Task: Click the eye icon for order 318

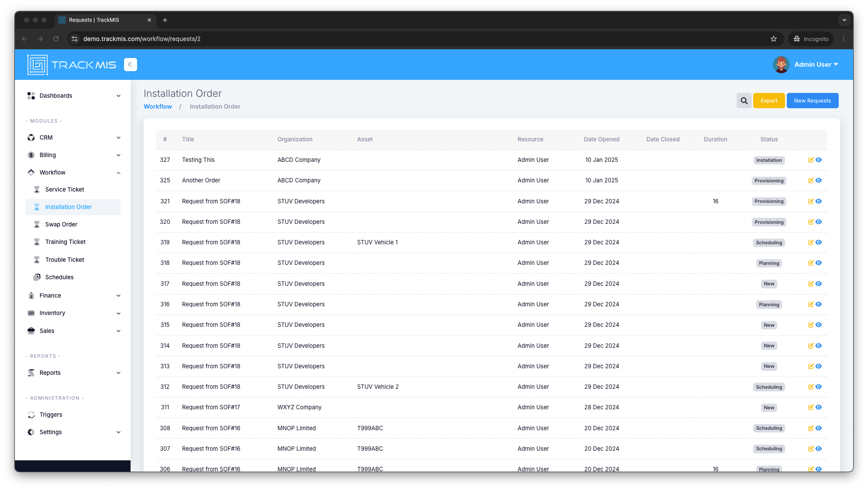Action: pyautogui.click(x=819, y=263)
